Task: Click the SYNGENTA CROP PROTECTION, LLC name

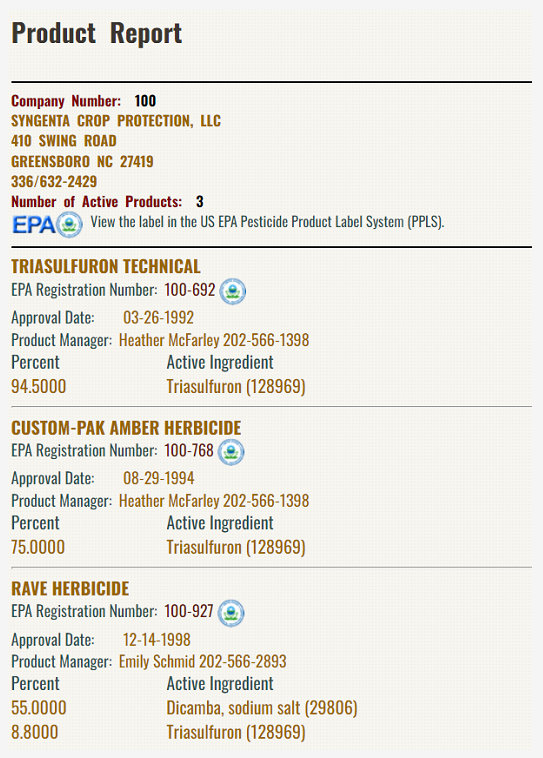Action: coord(116,121)
